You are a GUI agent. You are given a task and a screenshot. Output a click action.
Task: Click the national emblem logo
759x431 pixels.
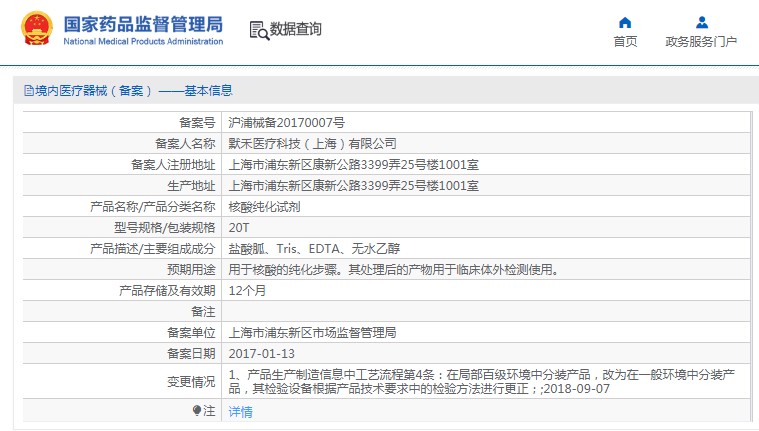tap(36, 28)
